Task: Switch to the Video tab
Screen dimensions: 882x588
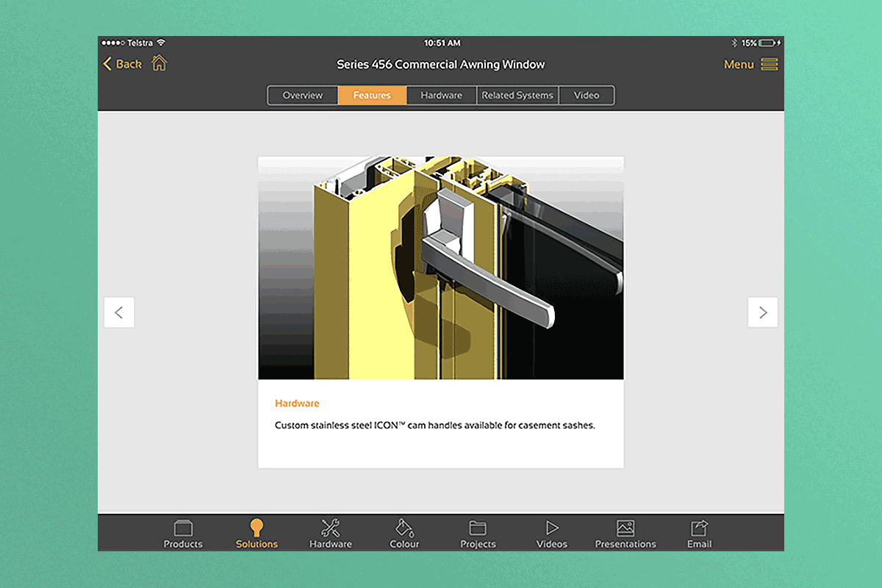Action: point(587,96)
